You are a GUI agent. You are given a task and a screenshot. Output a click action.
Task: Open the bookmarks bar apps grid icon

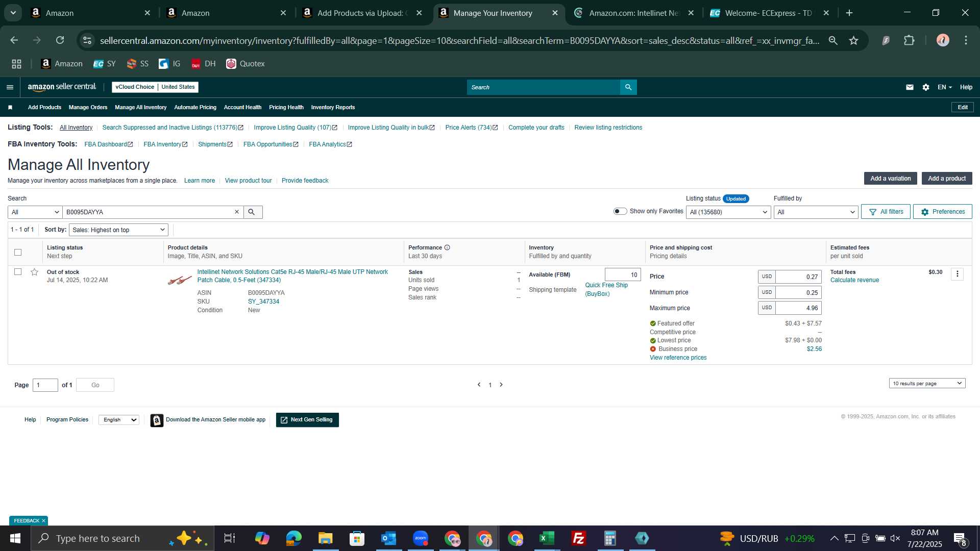pyautogui.click(x=16, y=64)
